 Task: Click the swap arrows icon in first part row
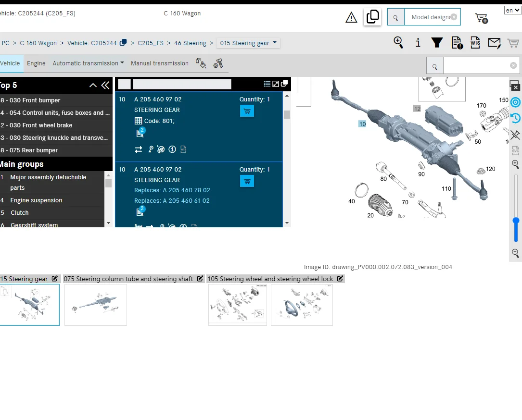(x=139, y=149)
